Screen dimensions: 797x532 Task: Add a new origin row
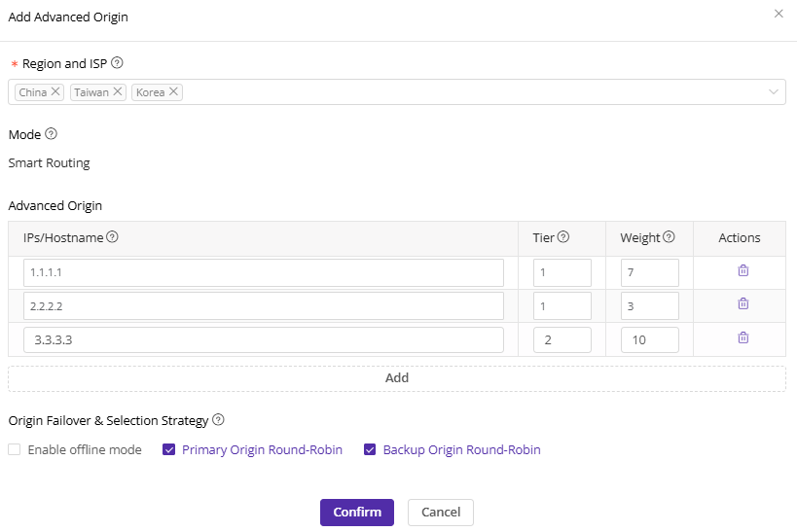tap(397, 378)
